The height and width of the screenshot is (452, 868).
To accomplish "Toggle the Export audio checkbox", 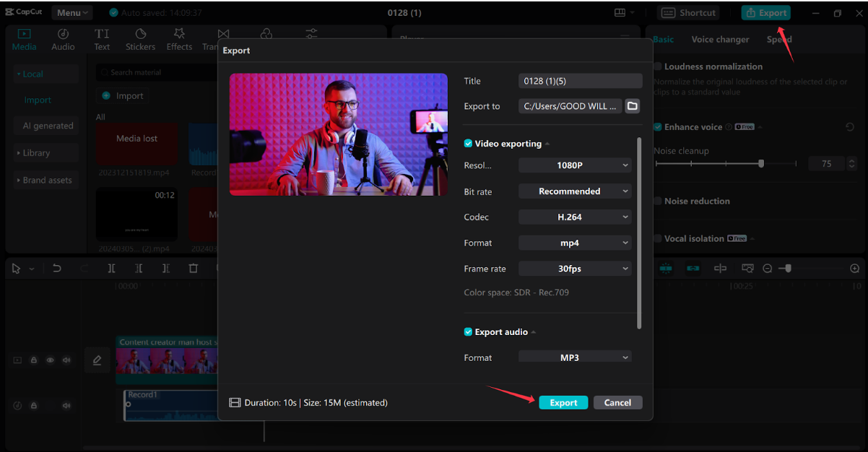I will 468,332.
